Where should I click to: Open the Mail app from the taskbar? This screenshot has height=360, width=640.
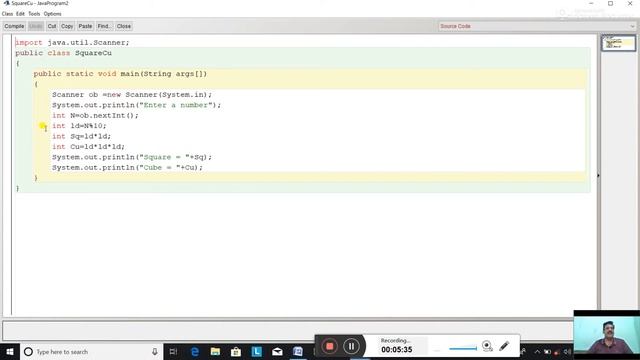coord(277,352)
